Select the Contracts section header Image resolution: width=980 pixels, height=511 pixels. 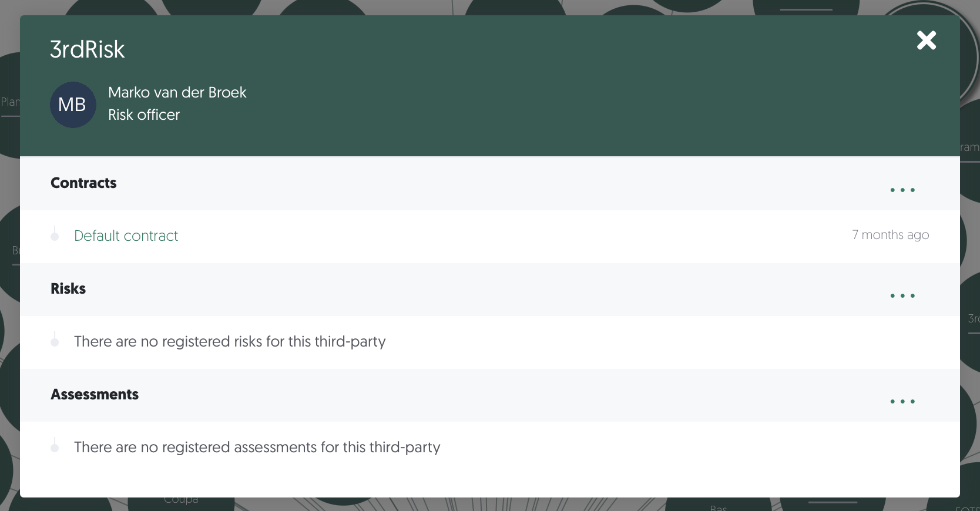pyautogui.click(x=83, y=183)
